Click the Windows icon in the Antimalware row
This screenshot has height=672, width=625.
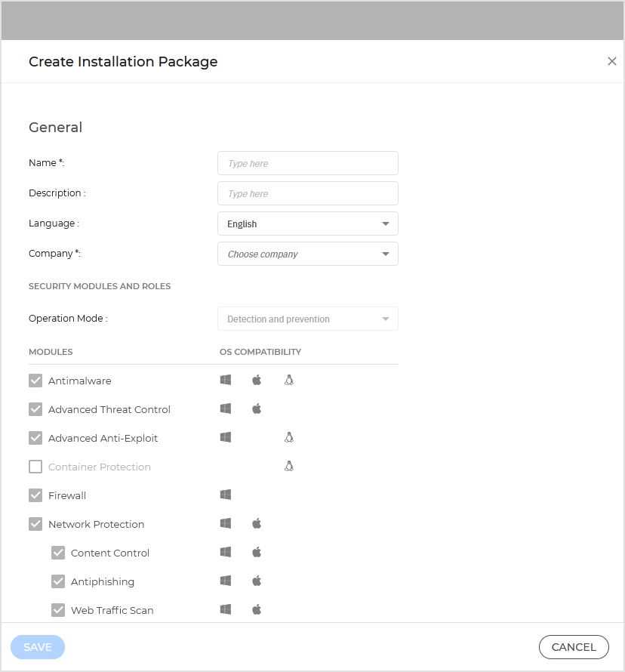pyautogui.click(x=225, y=380)
